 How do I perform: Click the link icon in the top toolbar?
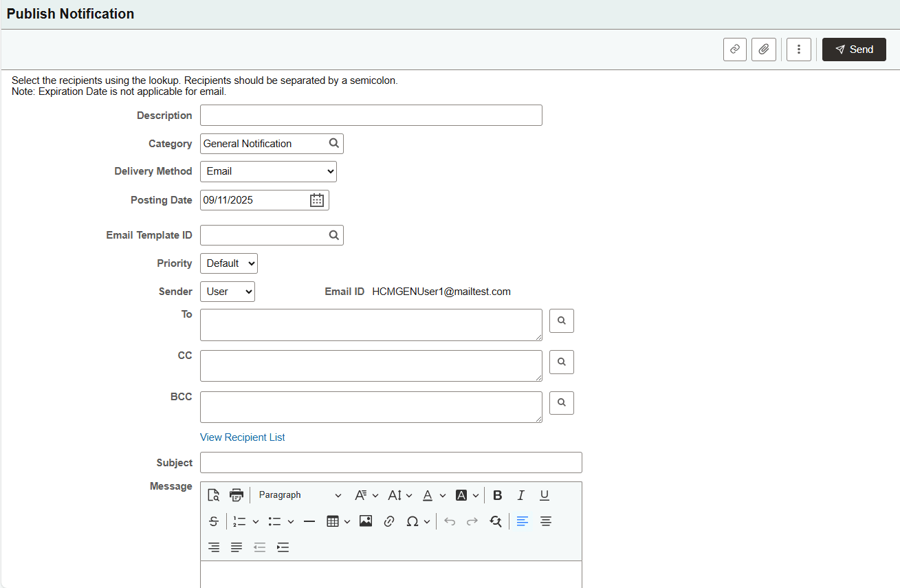pyautogui.click(x=734, y=49)
